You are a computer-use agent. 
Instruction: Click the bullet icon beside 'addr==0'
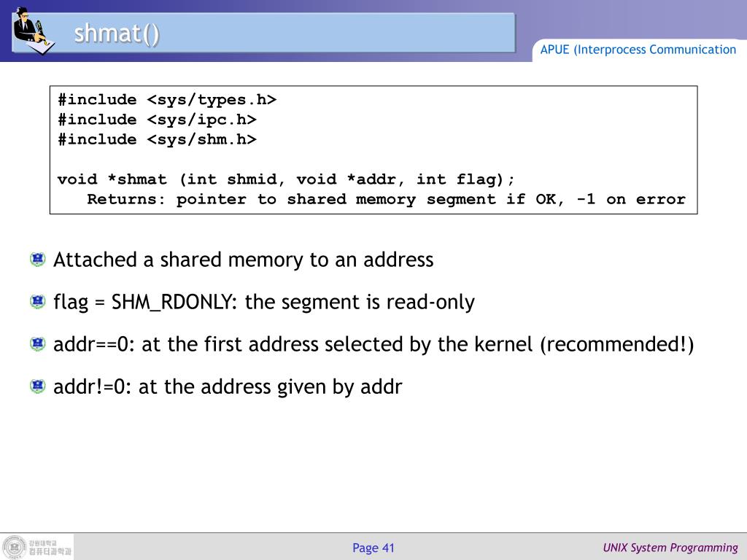[x=38, y=344]
